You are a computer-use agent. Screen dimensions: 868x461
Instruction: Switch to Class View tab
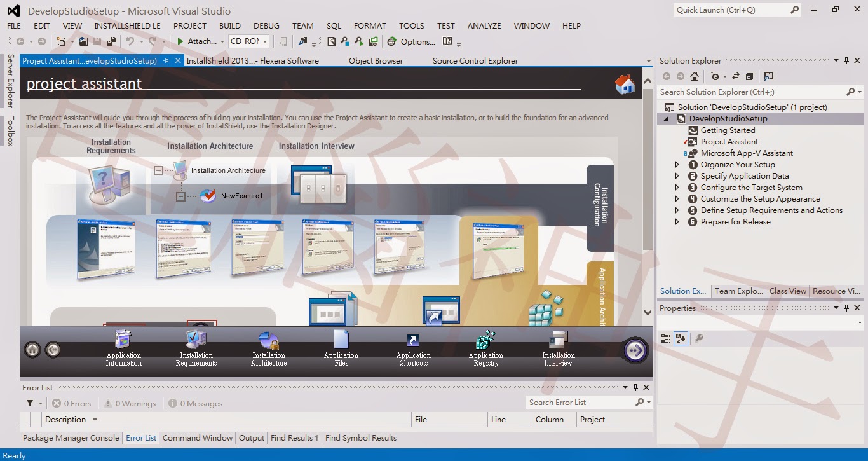click(x=788, y=291)
